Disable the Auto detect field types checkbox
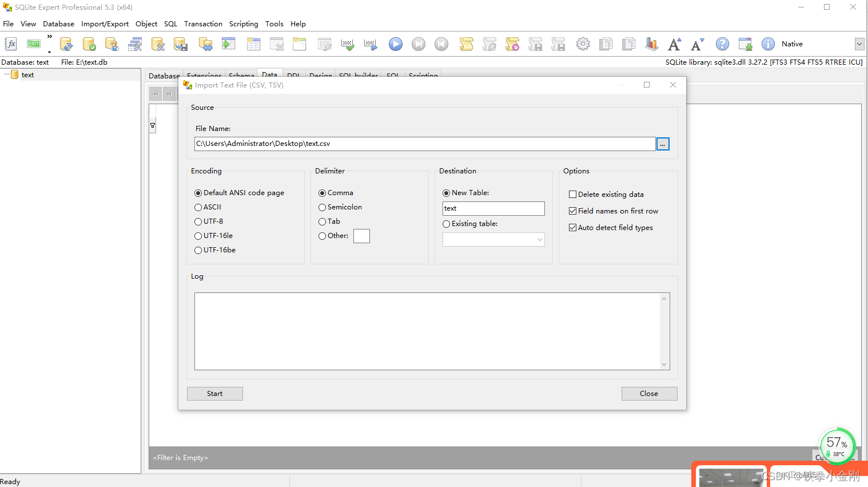 pyautogui.click(x=572, y=227)
